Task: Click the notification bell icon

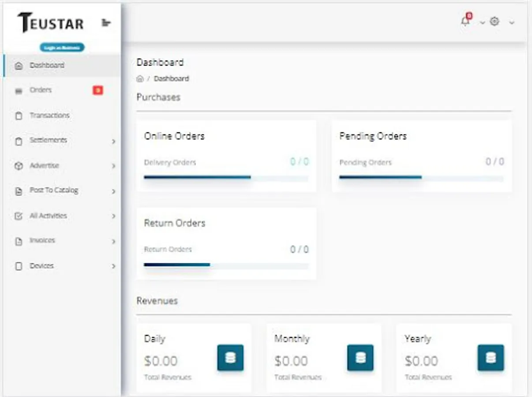Action: pyautogui.click(x=465, y=21)
